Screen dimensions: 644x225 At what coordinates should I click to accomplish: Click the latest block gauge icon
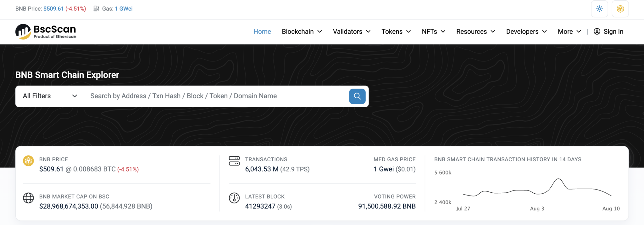[234, 198]
